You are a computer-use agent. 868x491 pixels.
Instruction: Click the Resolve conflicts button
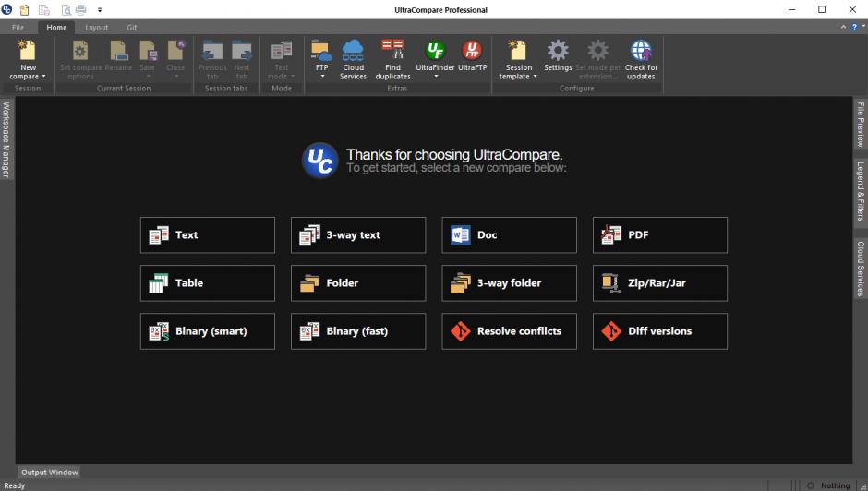tap(510, 331)
